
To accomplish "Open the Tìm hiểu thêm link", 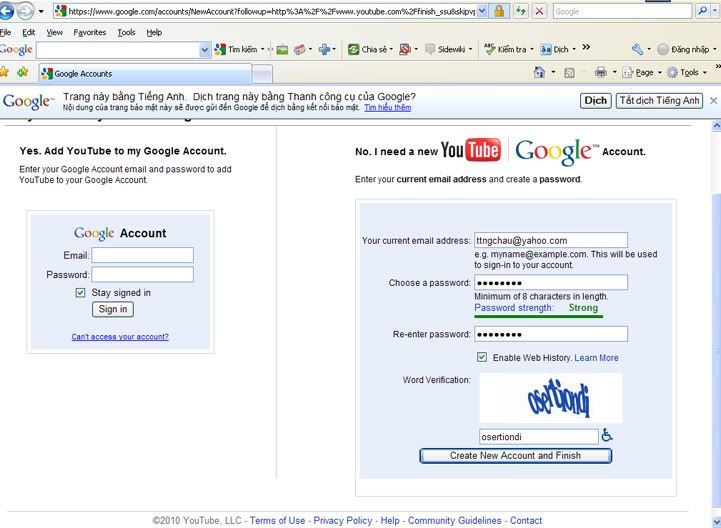I will pos(388,108).
